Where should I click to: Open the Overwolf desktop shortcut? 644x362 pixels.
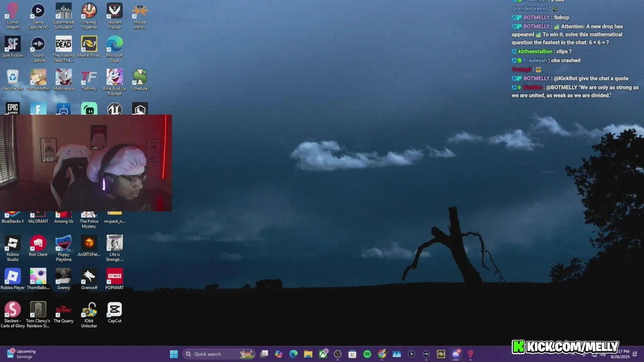pos(89,279)
